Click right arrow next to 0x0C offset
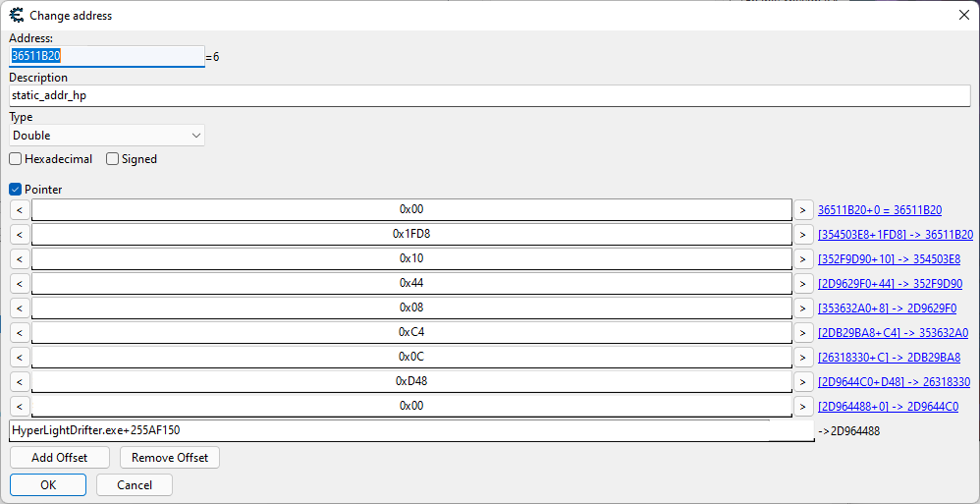The image size is (980, 504). (x=803, y=357)
